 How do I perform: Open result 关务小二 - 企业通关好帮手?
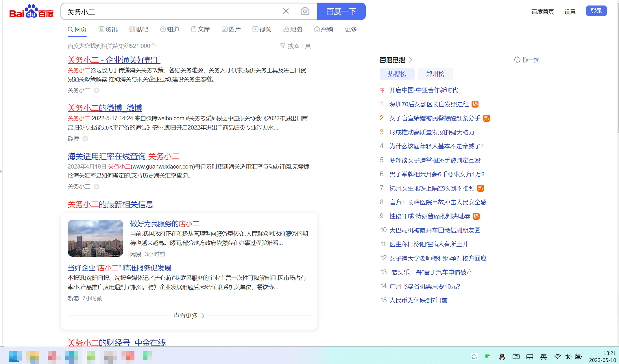click(x=114, y=60)
